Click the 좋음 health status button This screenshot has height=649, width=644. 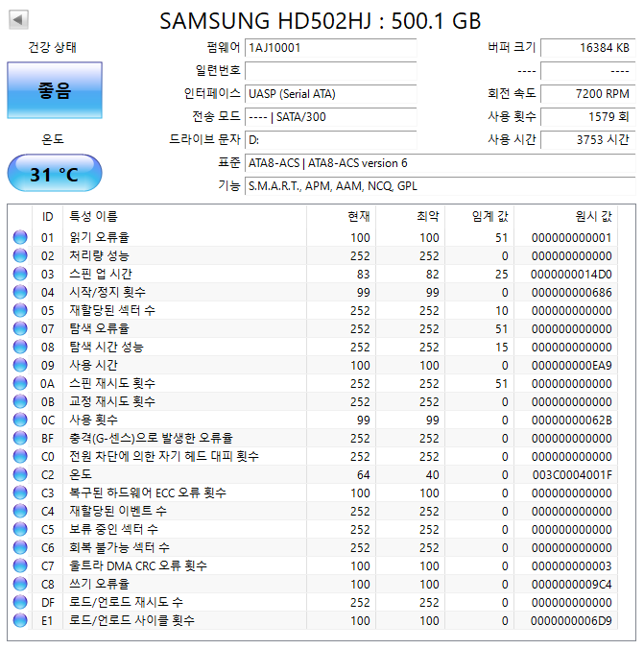coord(55,90)
